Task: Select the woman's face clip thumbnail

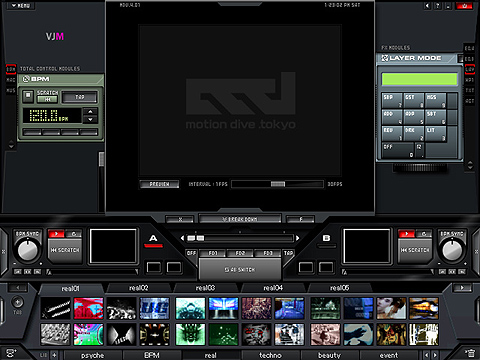Action: (391, 309)
